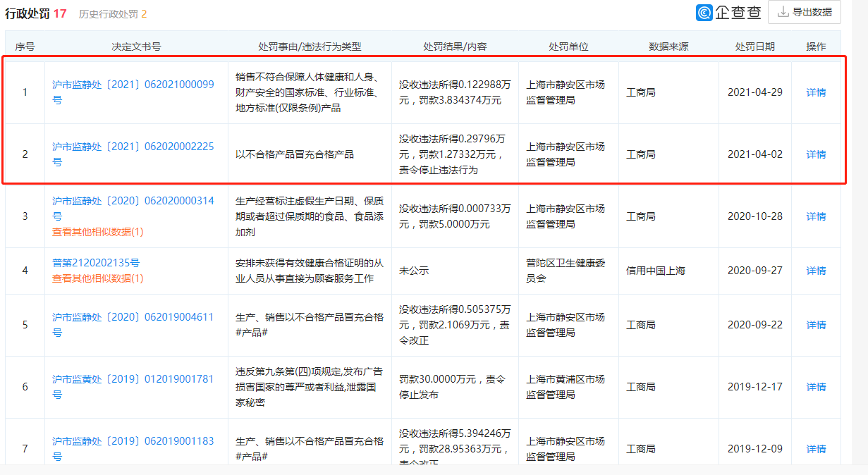Open 详情 for the 2020-10-28 penalty

click(x=816, y=216)
